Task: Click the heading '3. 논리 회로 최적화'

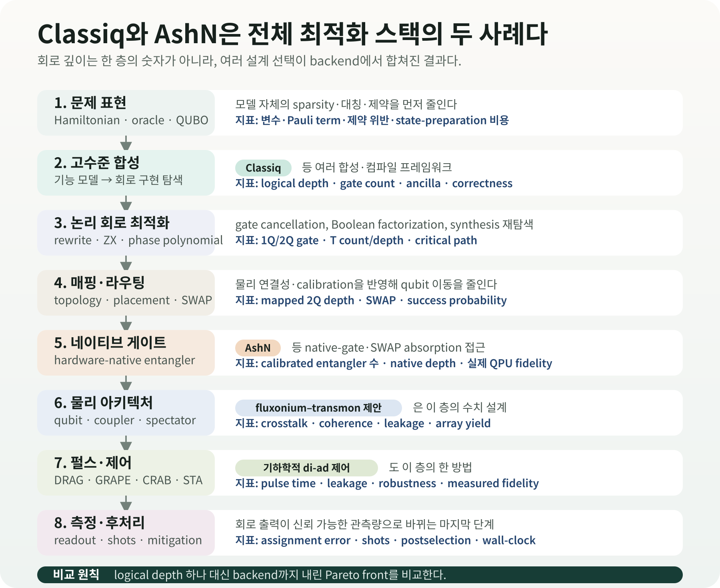Action: (112, 223)
